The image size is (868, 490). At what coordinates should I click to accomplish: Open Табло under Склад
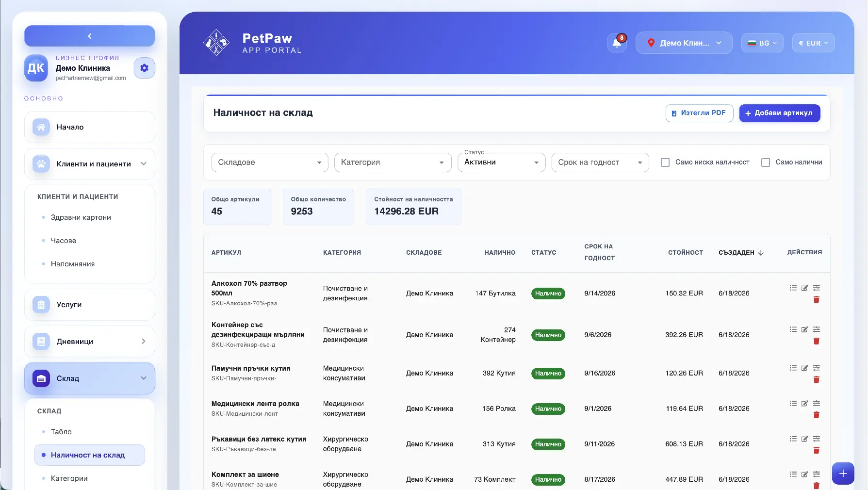(x=61, y=432)
